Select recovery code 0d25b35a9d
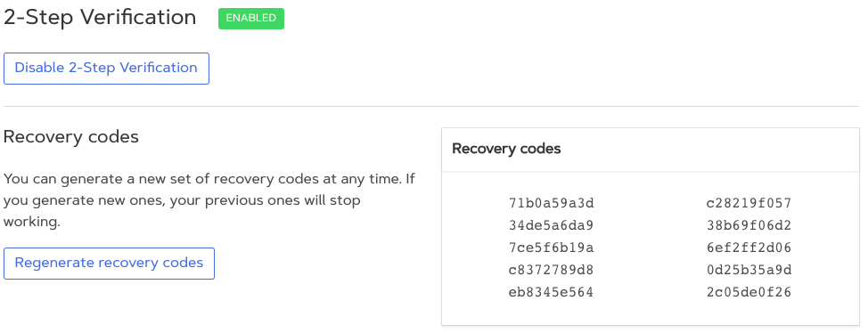Screen dimensions: 868x333 coord(749,270)
